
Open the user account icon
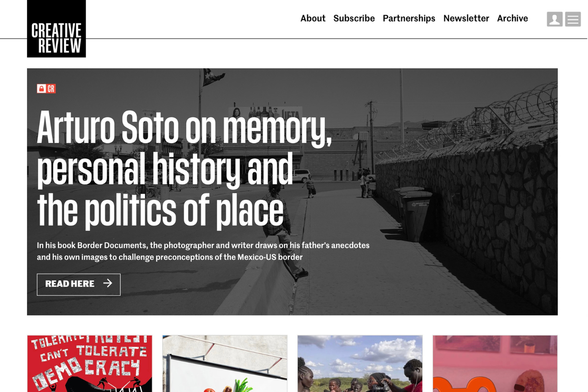[555, 19]
